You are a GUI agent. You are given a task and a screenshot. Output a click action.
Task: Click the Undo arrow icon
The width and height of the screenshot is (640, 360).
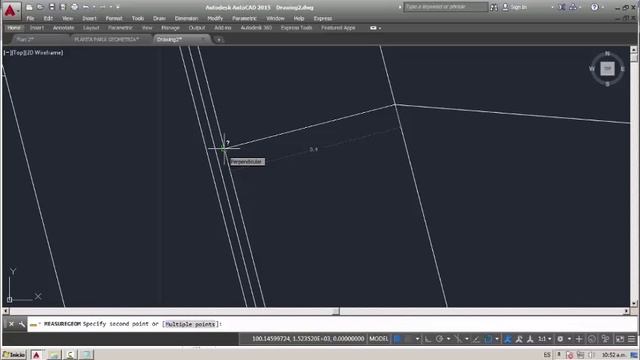click(x=86, y=7)
